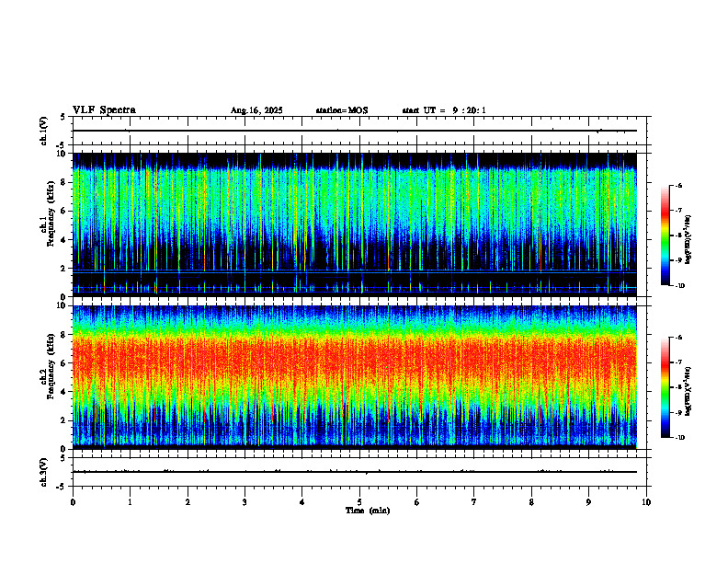728x563 pixels.
Task: Click the ch.1 voltage waveform trace
Action: point(355,131)
